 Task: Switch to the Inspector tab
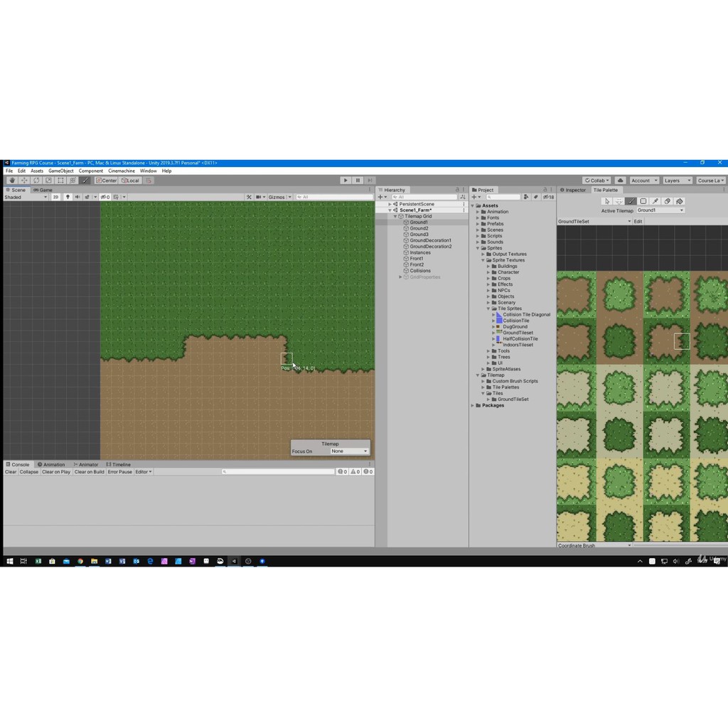(x=573, y=190)
